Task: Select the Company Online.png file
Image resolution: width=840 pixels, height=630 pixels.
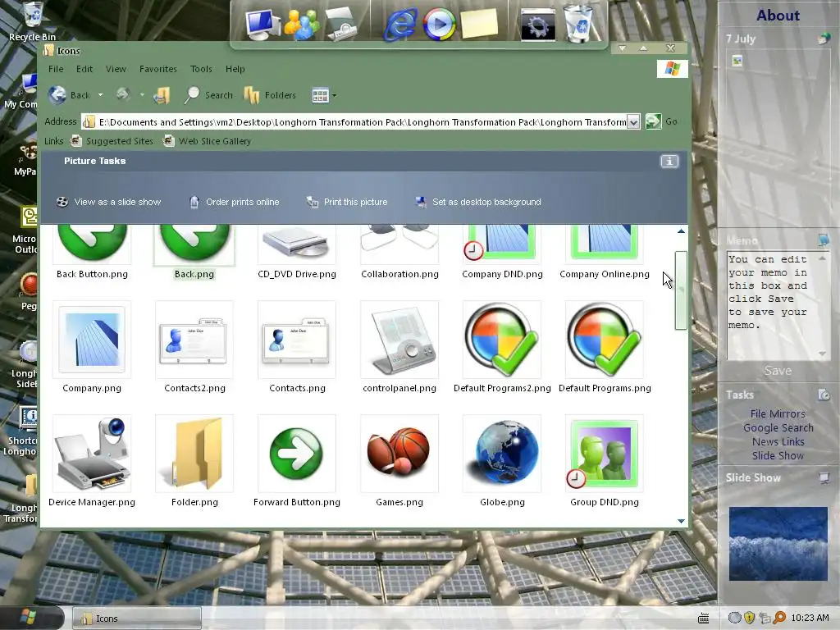Action: pyautogui.click(x=605, y=252)
